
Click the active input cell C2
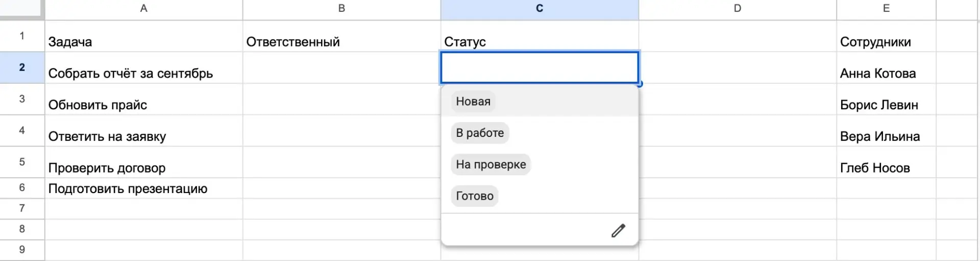coord(540,67)
